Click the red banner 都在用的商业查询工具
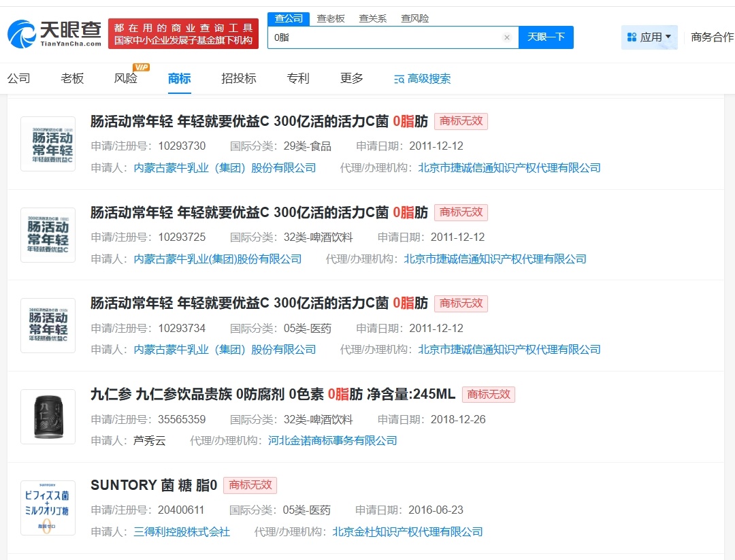Viewport: 735px width, 560px height. click(183, 34)
